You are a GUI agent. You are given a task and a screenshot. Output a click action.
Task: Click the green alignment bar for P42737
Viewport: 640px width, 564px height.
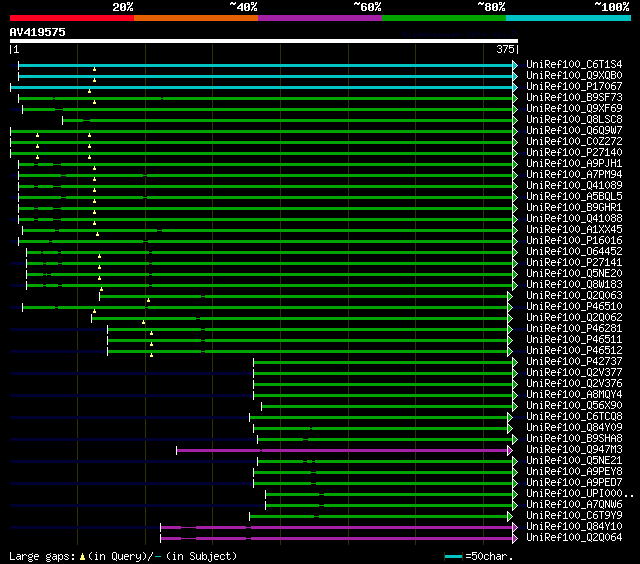coord(380,362)
